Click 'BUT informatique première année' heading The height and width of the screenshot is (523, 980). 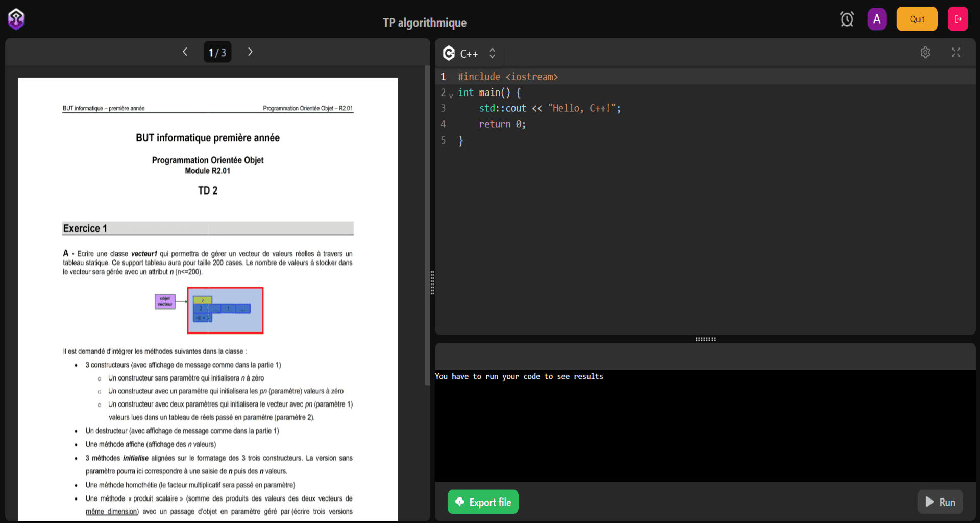(208, 138)
